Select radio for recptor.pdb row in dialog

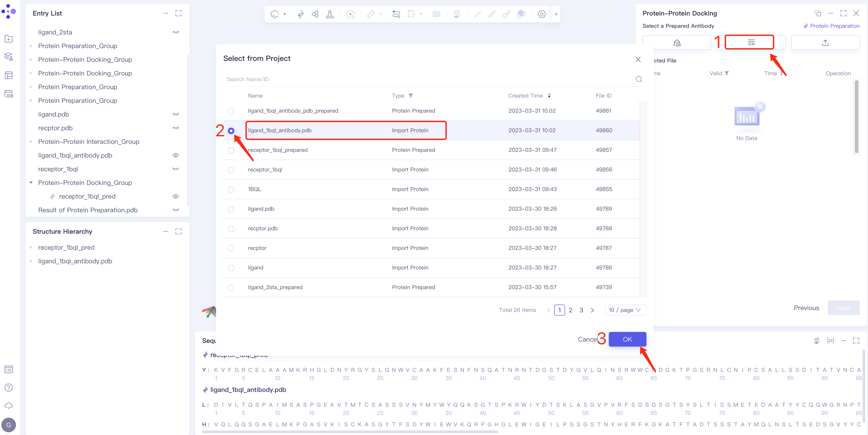(231, 229)
